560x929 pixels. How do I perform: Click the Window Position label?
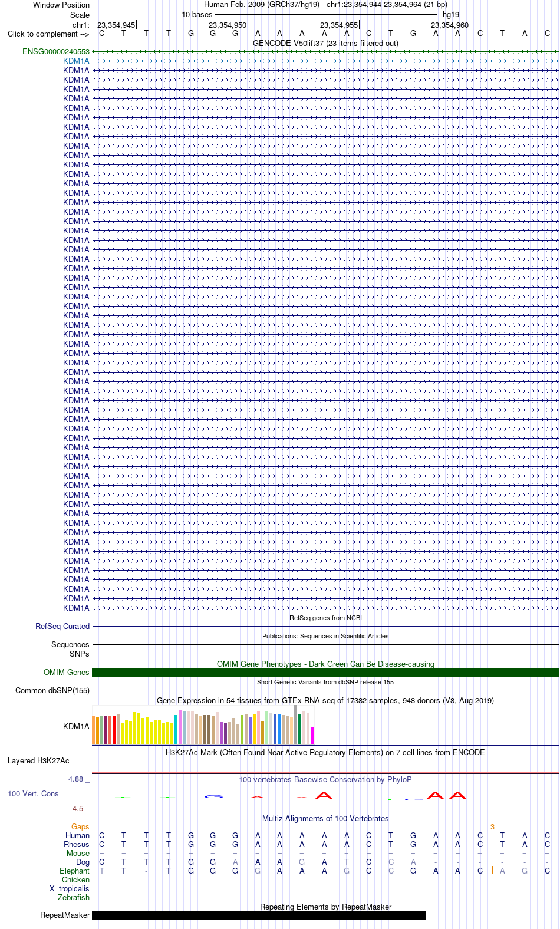click(x=61, y=5)
